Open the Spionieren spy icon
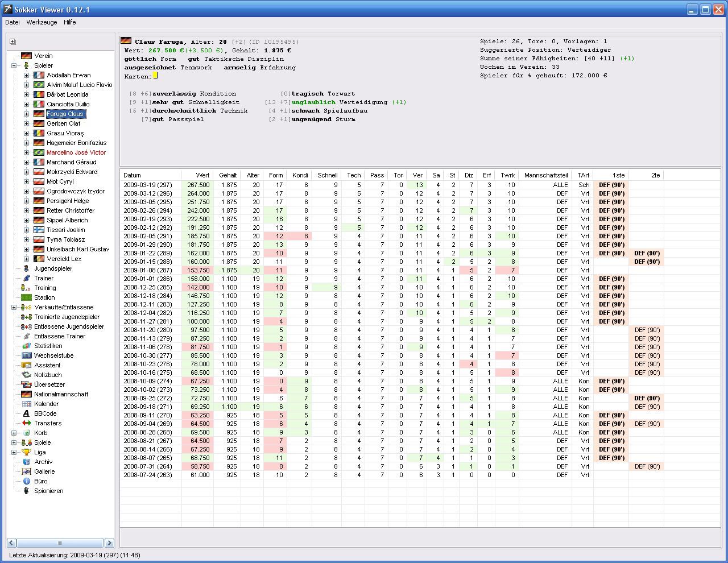Image resolution: width=728 pixels, height=563 pixels. [26, 491]
